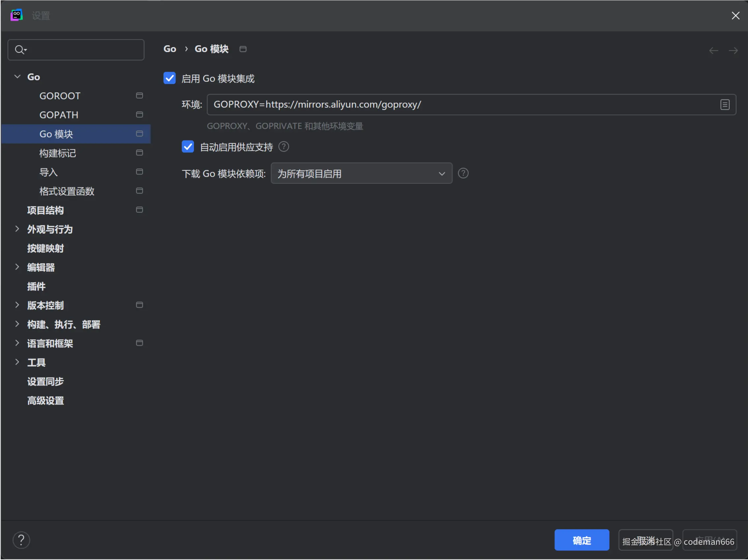The image size is (748, 560).
Task: Expand the 版本控制 section
Action: (17, 305)
